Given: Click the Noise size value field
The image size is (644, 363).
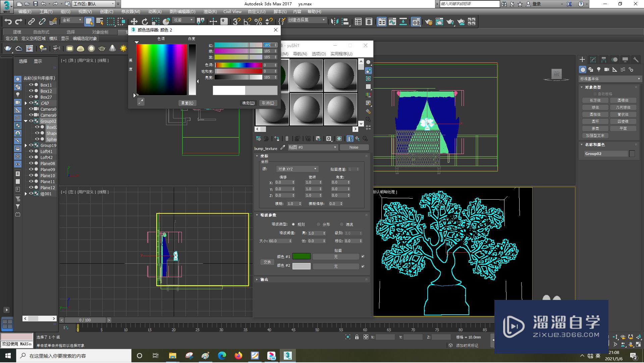Looking at the screenshot, I should [x=278, y=241].
